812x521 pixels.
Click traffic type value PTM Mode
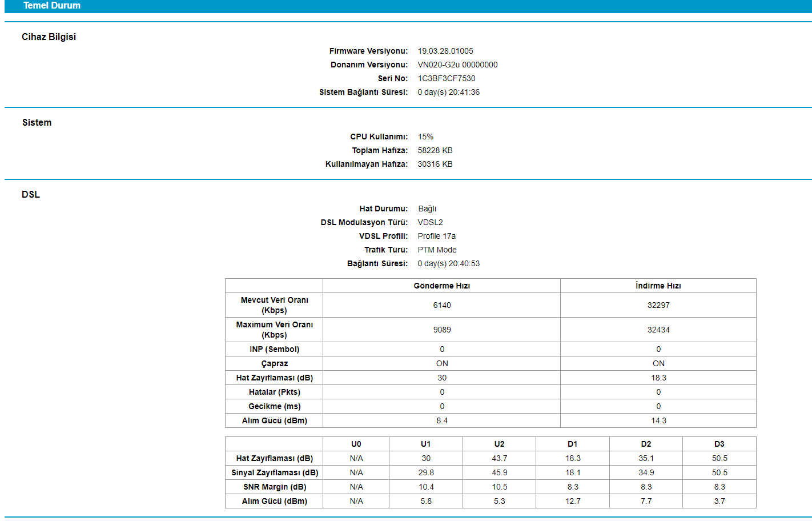[437, 250]
